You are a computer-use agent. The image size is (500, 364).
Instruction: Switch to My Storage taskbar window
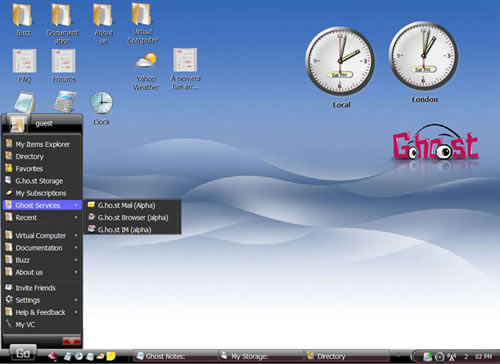pos(261,356)
